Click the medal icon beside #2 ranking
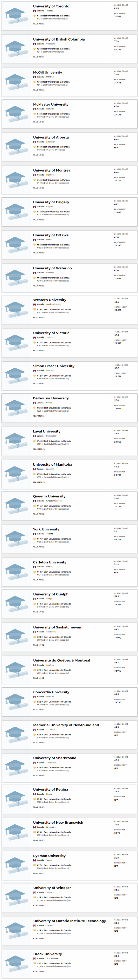The height and width of the screenshot is (980, 139). pos(34,49)
